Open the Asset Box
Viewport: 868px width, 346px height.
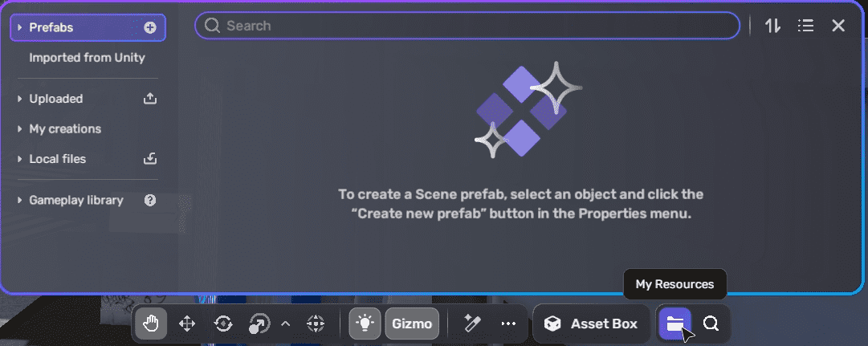(x=591, y=324)
